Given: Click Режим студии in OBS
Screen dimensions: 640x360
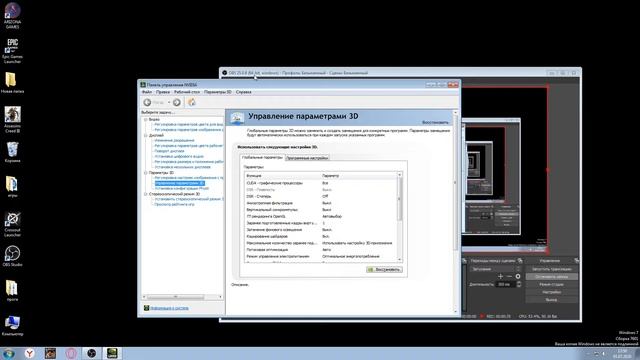Looking at the screenshot, I should [x=551, y=284].
